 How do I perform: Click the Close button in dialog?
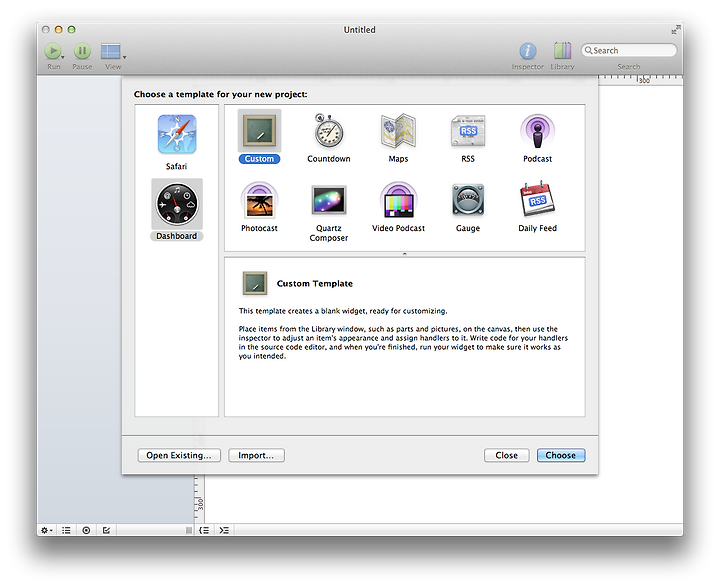tap(506, 455)
